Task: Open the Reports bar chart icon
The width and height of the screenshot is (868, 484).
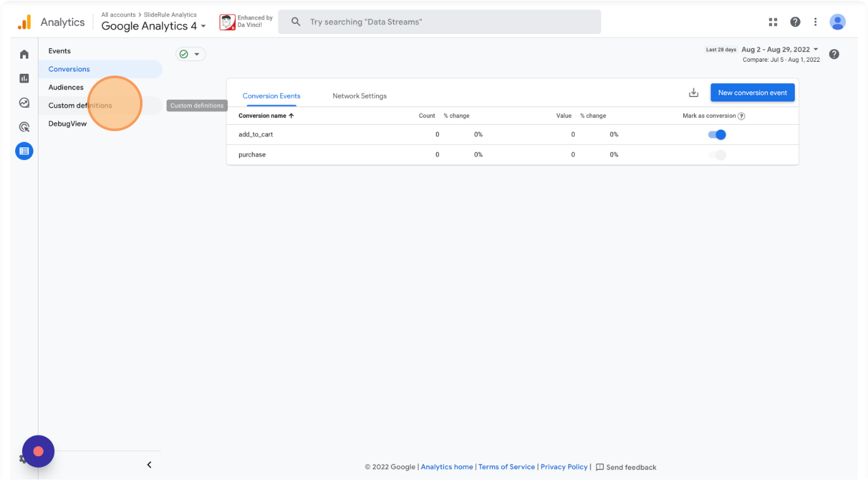Action: tap(24, 79)
